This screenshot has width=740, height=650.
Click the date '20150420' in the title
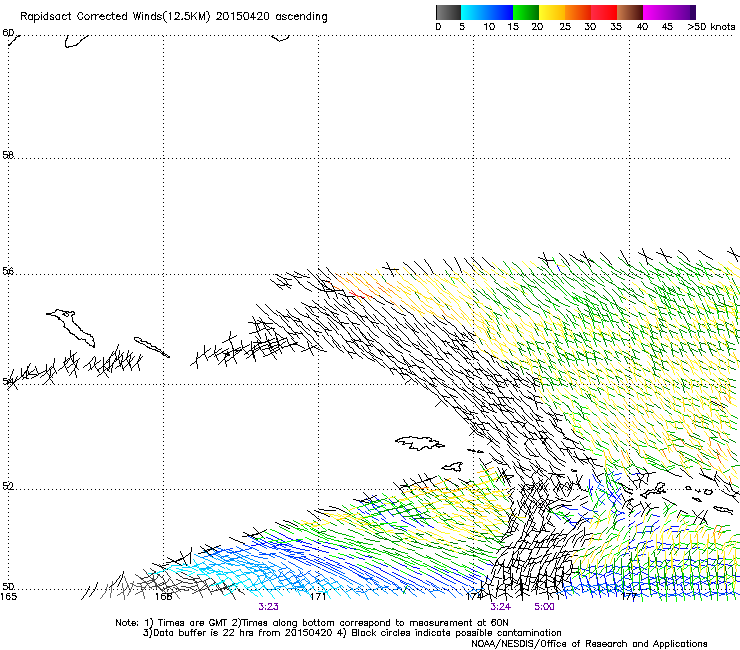[243, 17]
